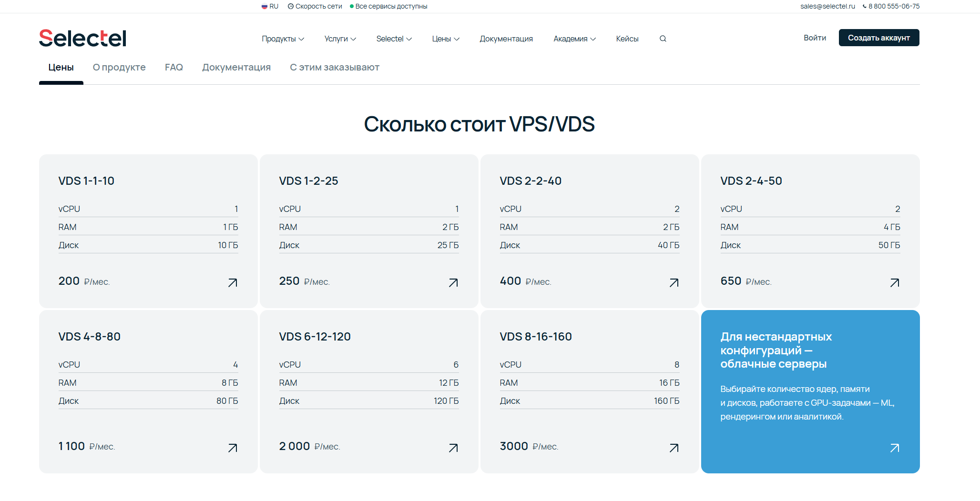Viewport: 980px width, 501px height.
Task: Click the 25 ГБ disk value
Action: coord(448,245)
